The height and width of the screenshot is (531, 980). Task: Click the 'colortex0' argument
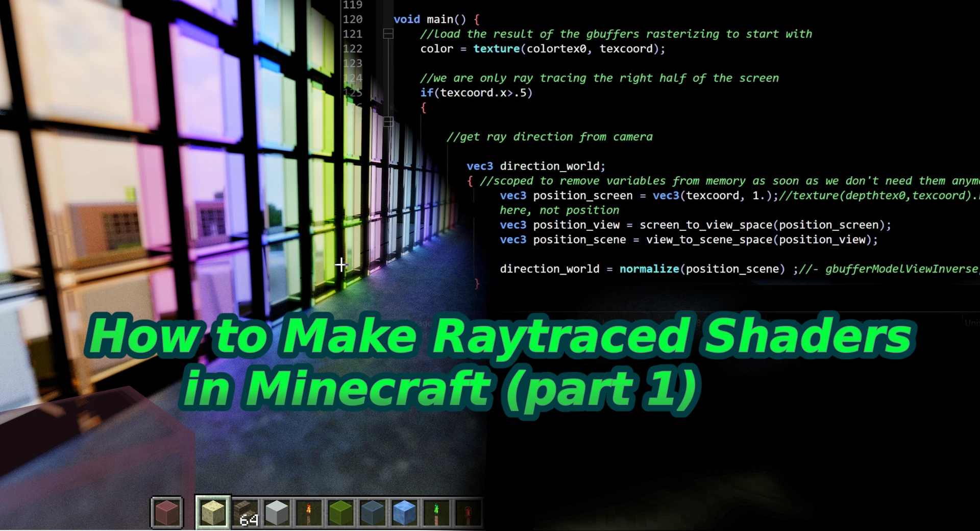[x=556, y=49]
